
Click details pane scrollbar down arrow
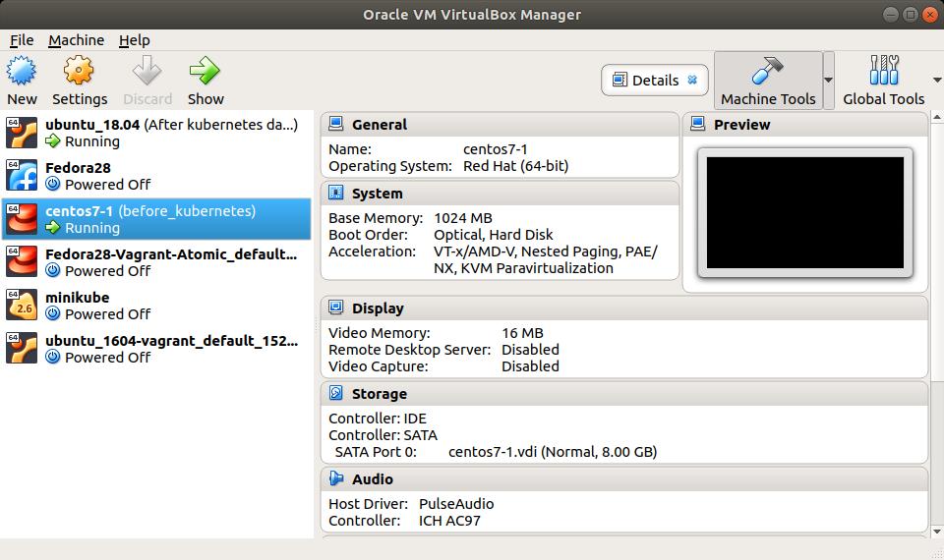[x=937, y=532]
